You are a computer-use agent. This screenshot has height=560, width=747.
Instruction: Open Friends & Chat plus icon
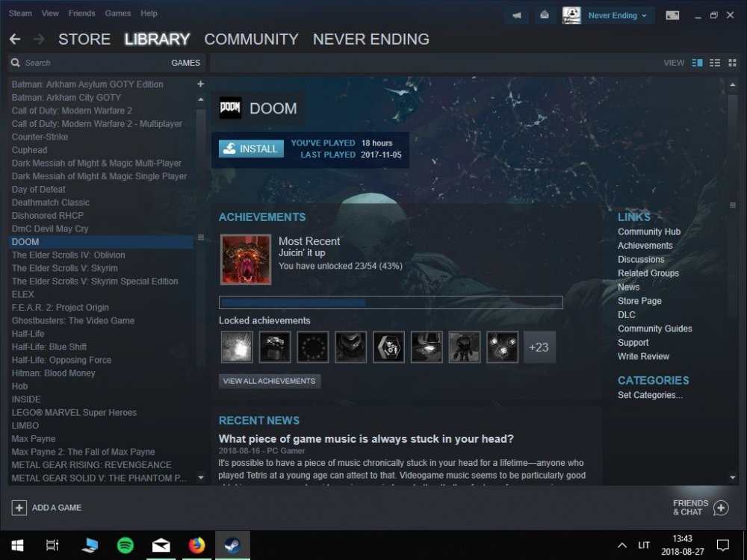click(721, 508)
